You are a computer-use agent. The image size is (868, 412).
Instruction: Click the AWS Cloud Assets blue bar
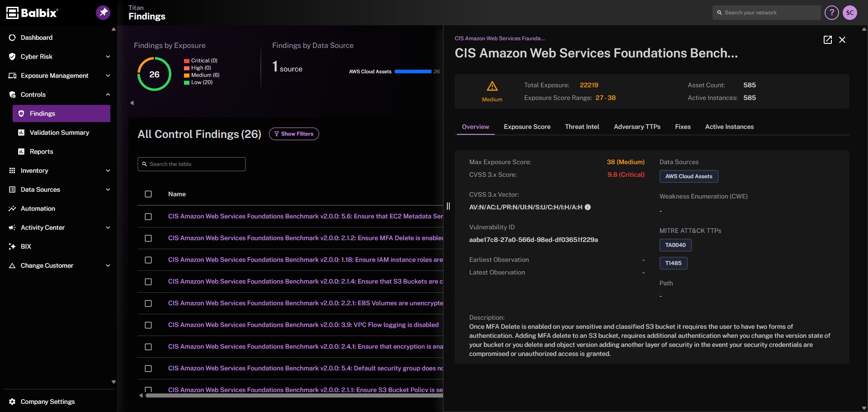[413, 71]
